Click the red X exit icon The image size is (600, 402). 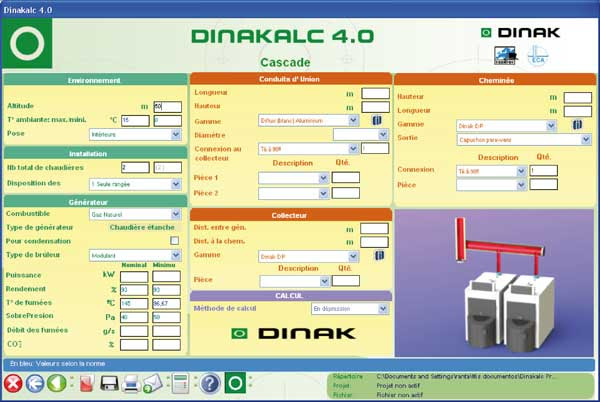coord(13,383)
